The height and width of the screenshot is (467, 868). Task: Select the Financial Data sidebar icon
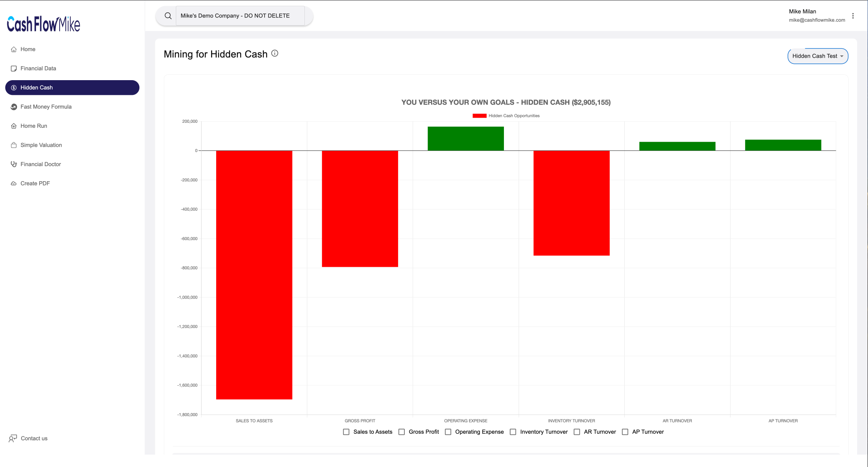click(14, 68)
